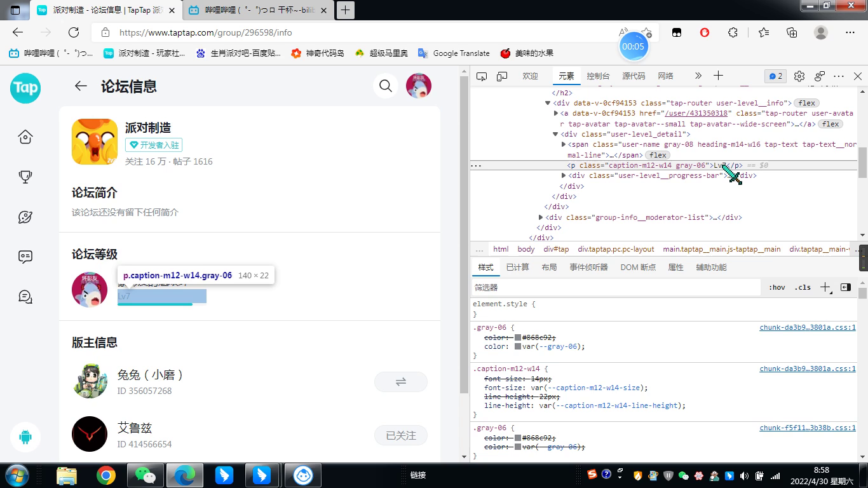Viewport: 868px width, 488px height.
Task: Switch to the 源代码 tab
Action: 634,76
